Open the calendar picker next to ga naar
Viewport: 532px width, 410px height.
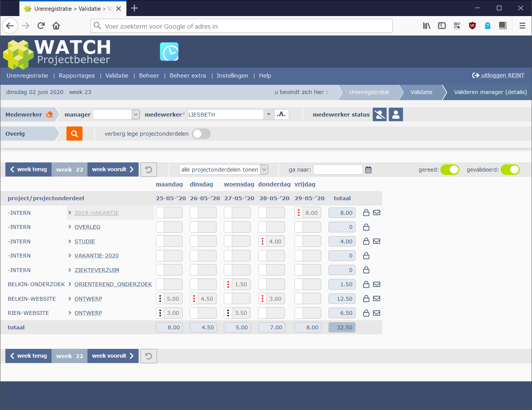click(x=368, y=170)
